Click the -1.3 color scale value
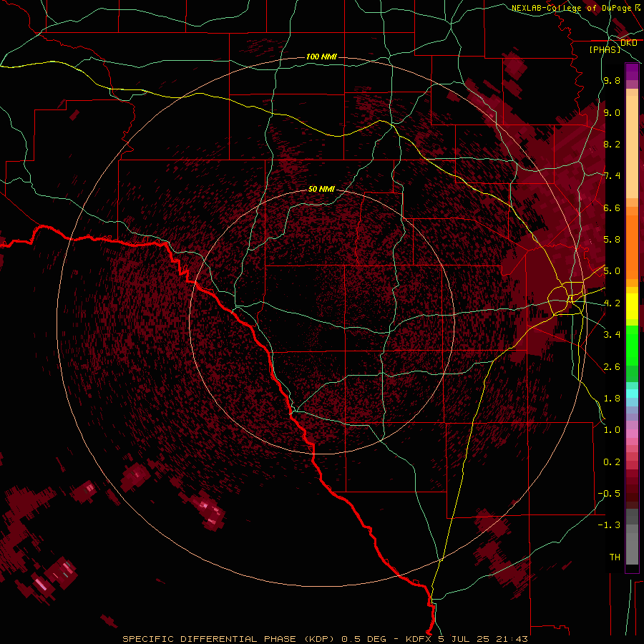This screenshot has height=644, width=644. (609, 525)
